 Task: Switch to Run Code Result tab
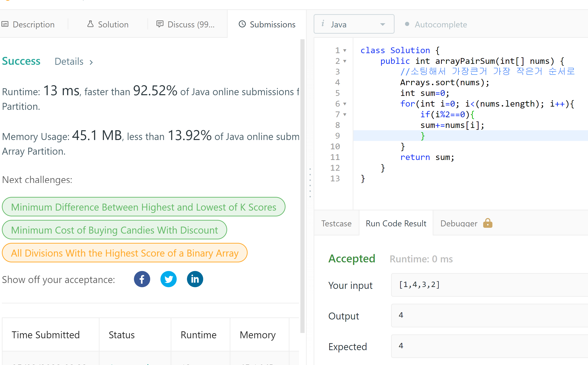pos(396,223)
